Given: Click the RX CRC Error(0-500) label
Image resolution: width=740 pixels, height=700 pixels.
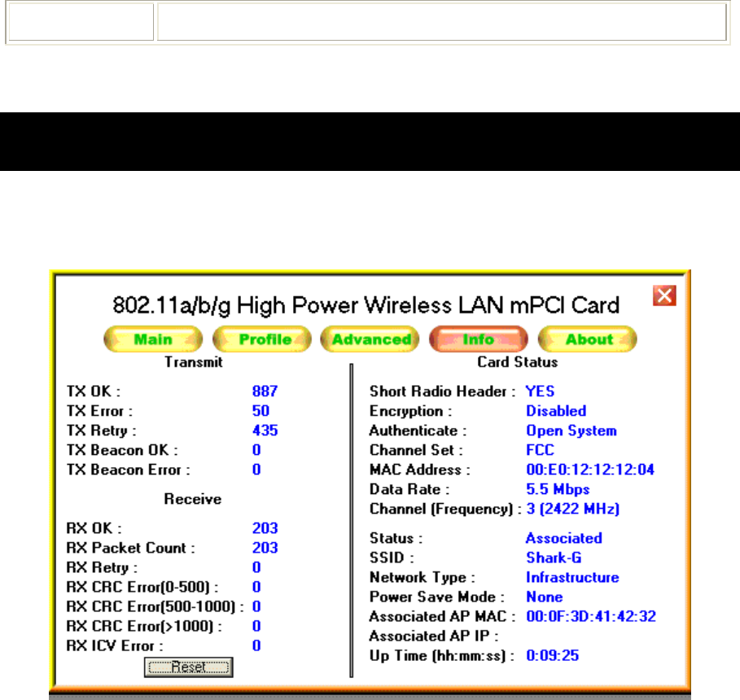Looking at the screenshot, I should (x=142, y=587).
